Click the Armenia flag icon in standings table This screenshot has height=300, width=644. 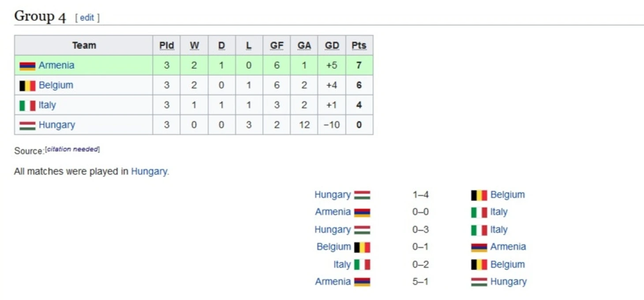point(27,66)
